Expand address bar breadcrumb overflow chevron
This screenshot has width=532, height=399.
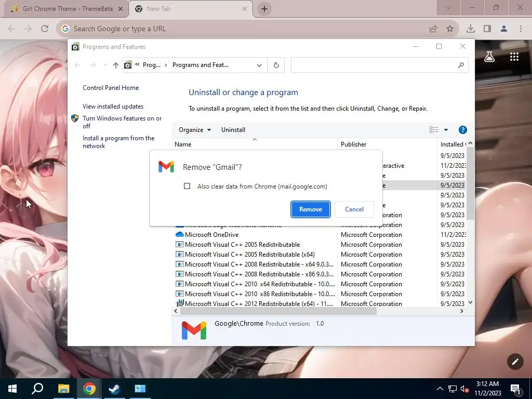[137, 64]
